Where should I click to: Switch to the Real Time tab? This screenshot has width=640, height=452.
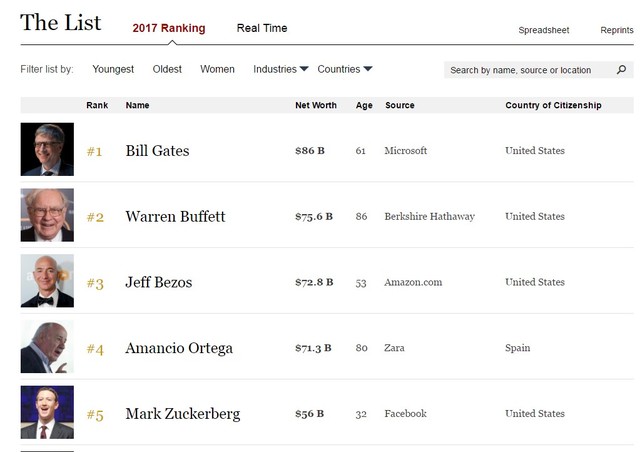262,28
